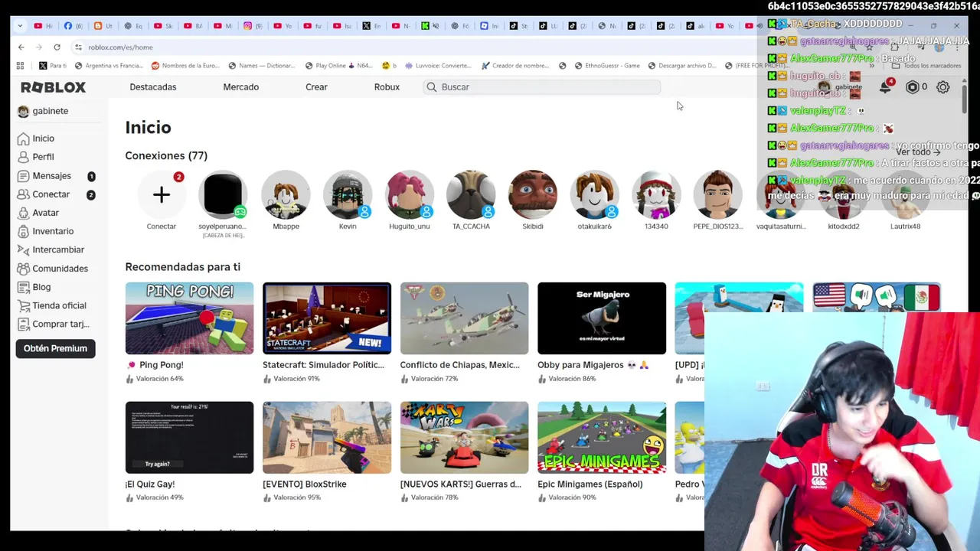Click the Mensajes unread badge
The width and height of the screenshot is (980, 551).
click(91, 177)
